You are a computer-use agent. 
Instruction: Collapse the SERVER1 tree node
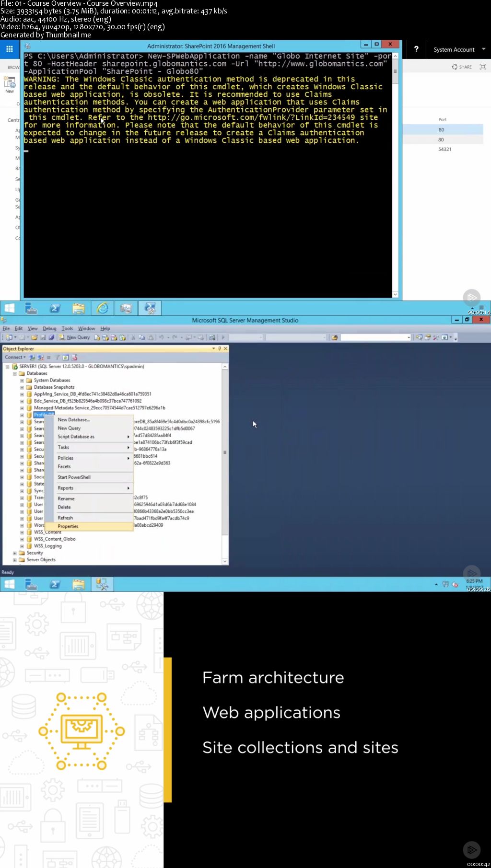(8, 367)
